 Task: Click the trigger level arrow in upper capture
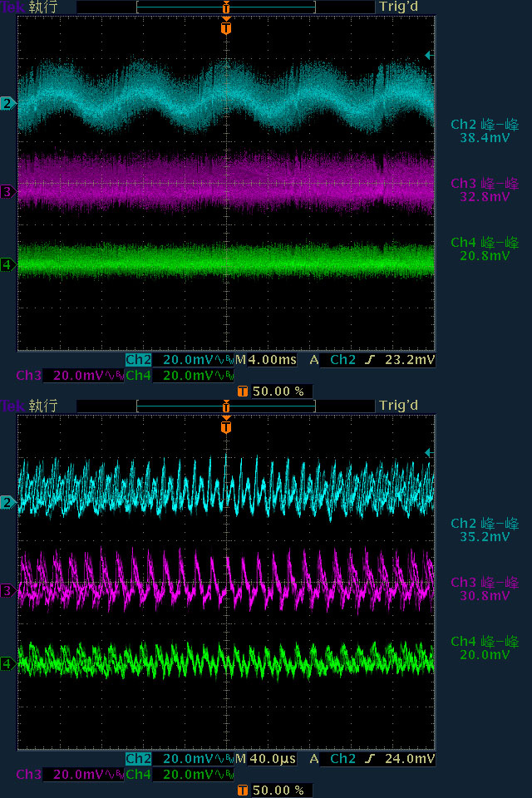(428, 55)
